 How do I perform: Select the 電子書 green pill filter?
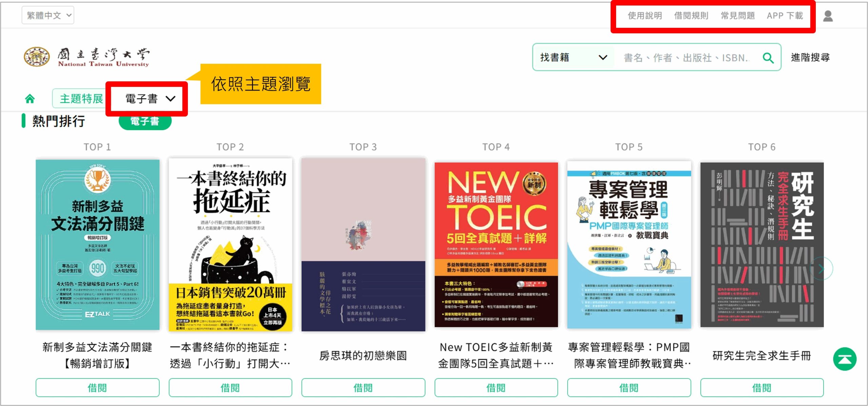[x=145, y=121]
